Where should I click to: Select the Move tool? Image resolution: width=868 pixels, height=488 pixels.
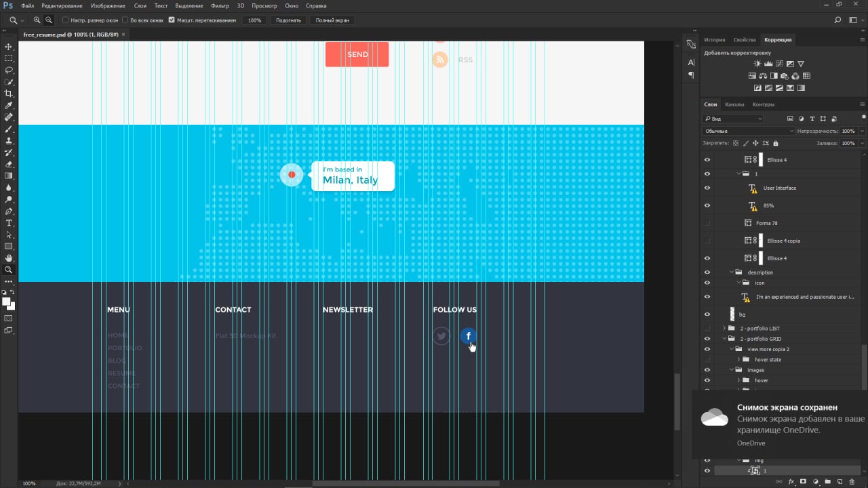[x=9, y=47]
